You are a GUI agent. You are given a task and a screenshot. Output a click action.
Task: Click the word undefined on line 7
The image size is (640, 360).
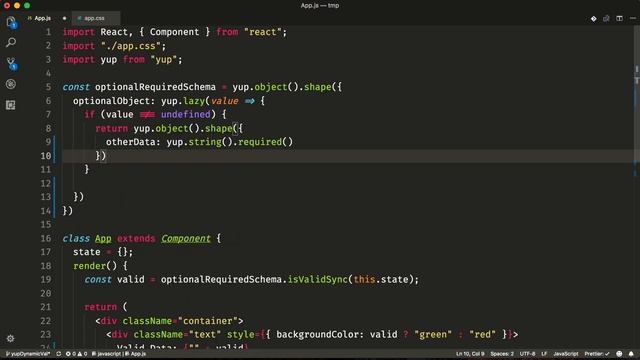pyautogui.click(x=185, y=114)
